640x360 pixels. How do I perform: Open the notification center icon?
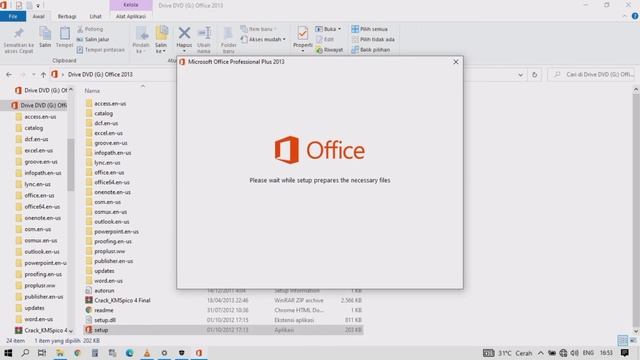[x=624, y=353]
